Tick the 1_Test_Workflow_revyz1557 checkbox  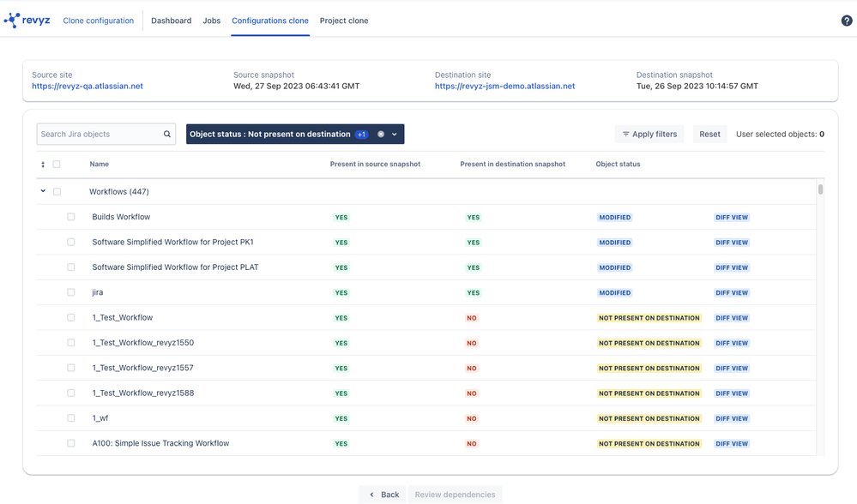pyautogui.click(x=71, y=368)
